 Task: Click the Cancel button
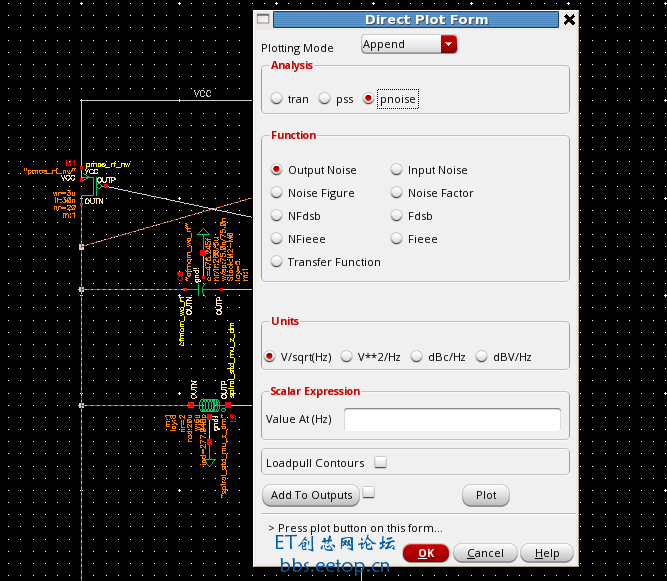point(485,553)
